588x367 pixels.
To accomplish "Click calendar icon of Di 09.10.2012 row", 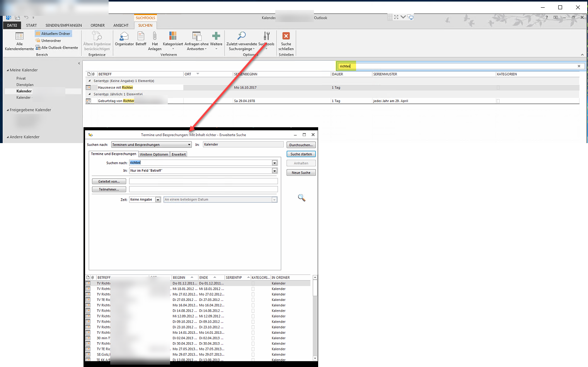I will click(x=88, y=322).
